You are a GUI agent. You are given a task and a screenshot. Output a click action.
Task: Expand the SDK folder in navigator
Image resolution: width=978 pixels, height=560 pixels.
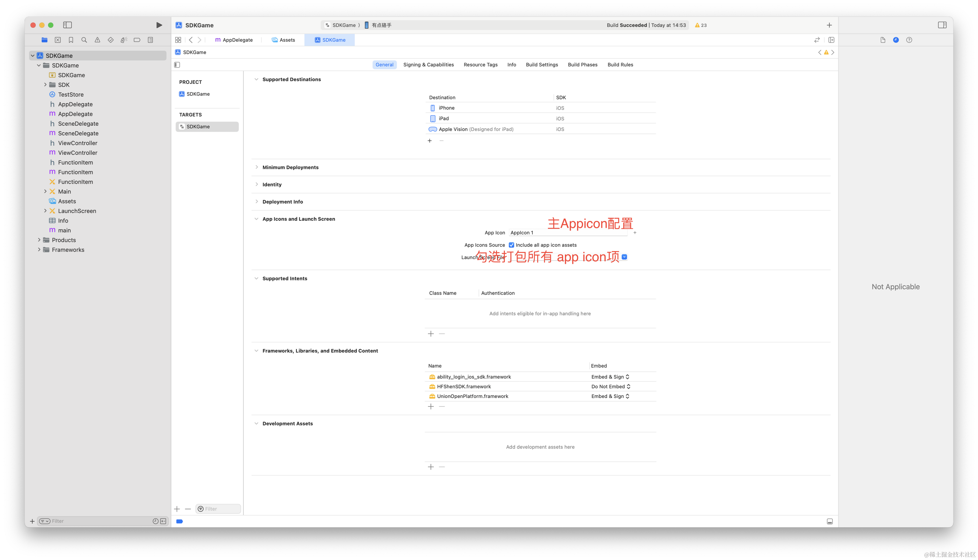(45, 85)
